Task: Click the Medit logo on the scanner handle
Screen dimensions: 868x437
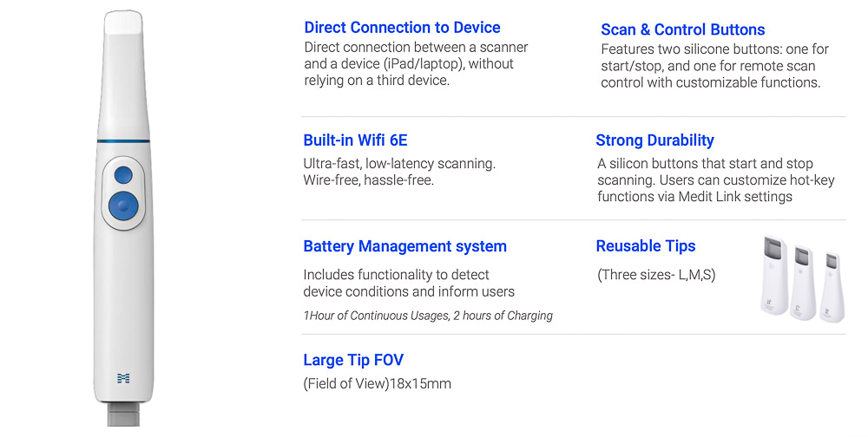Action: click(x=123, y=377)
